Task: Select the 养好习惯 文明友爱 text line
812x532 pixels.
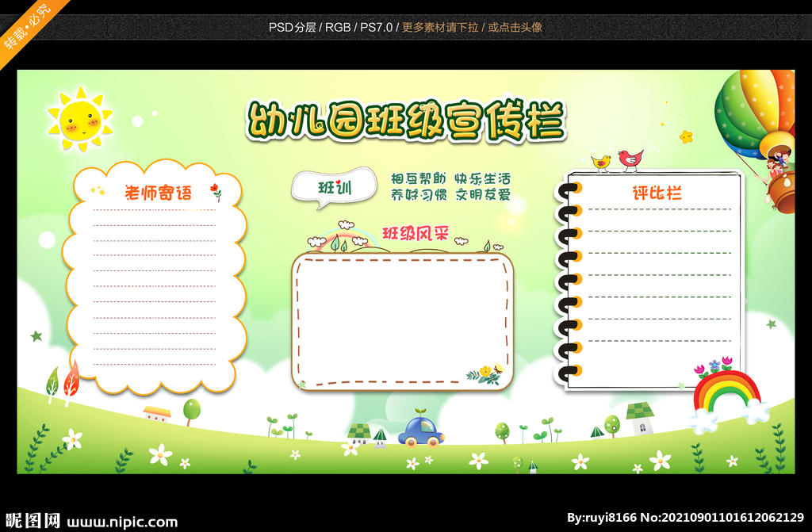Action: (x=450, y=195)
